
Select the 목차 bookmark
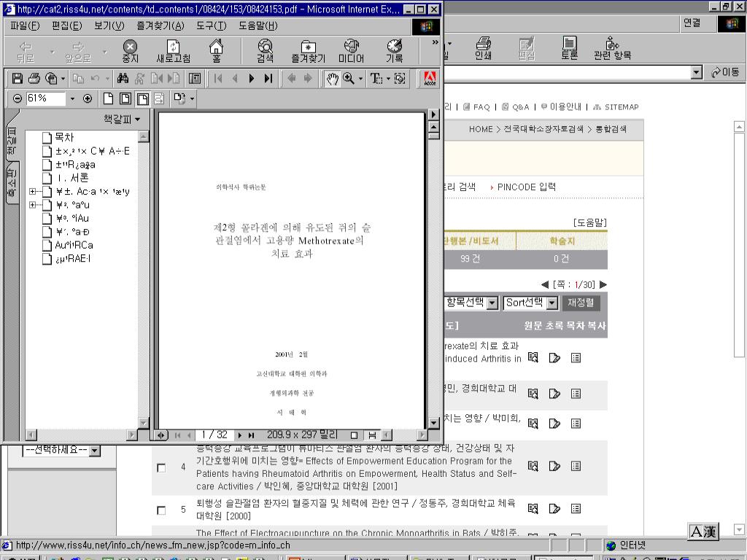[64, 137]
